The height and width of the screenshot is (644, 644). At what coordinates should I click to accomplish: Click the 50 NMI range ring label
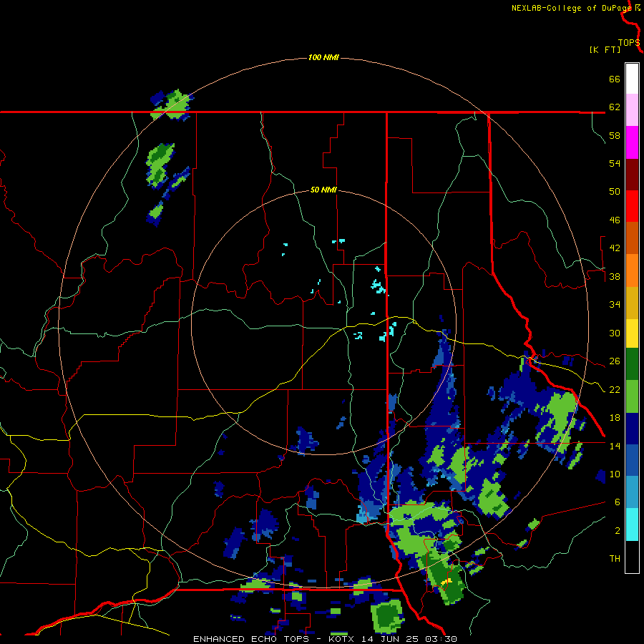click(323, 190)
